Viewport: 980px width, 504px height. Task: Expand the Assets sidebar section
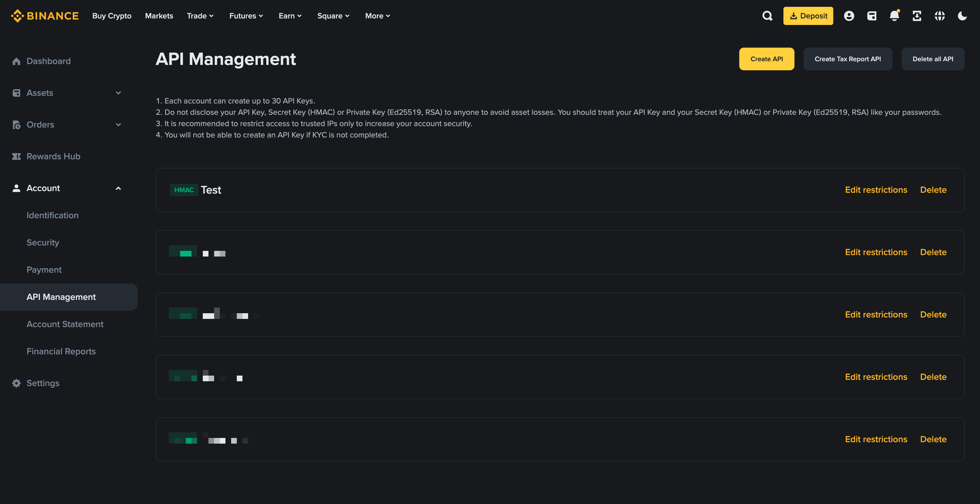click(x=118, y=93)
